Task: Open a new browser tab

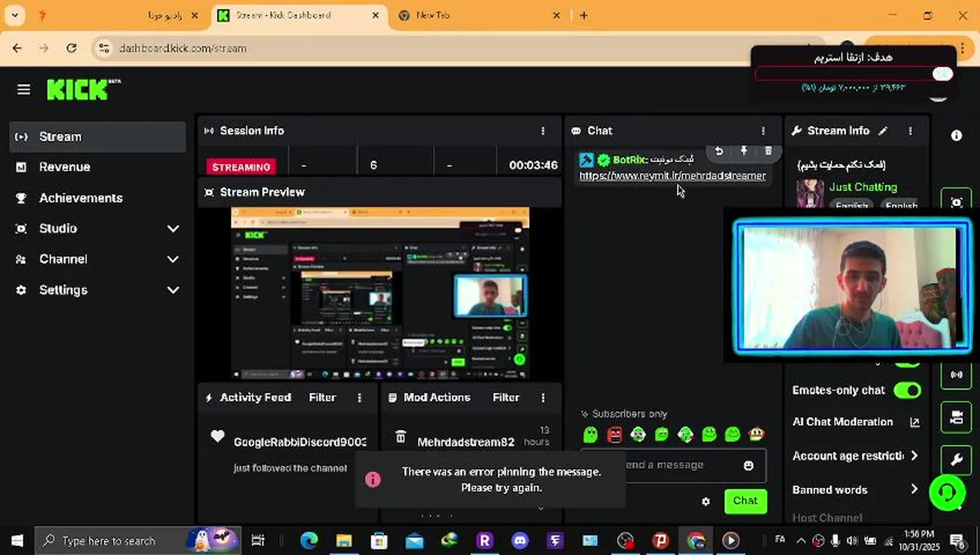Action: 583,15
